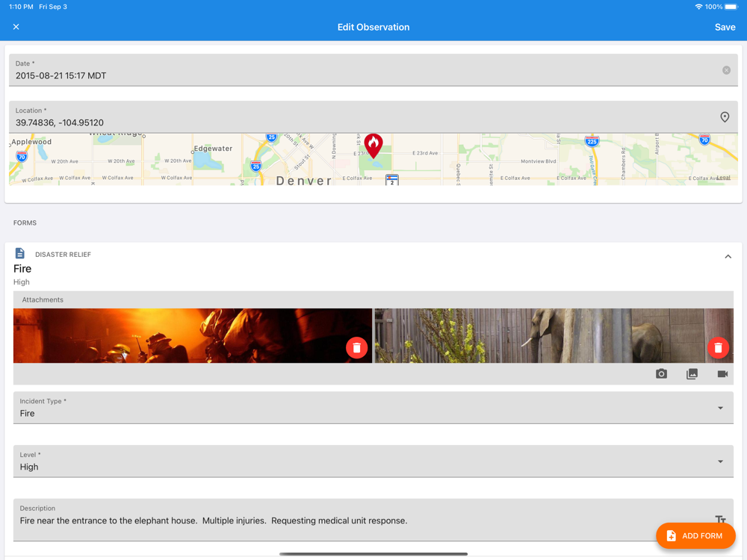Edit the Location coordinates field
This screenshot has width=747, height=560.
(x=373, y=116)
